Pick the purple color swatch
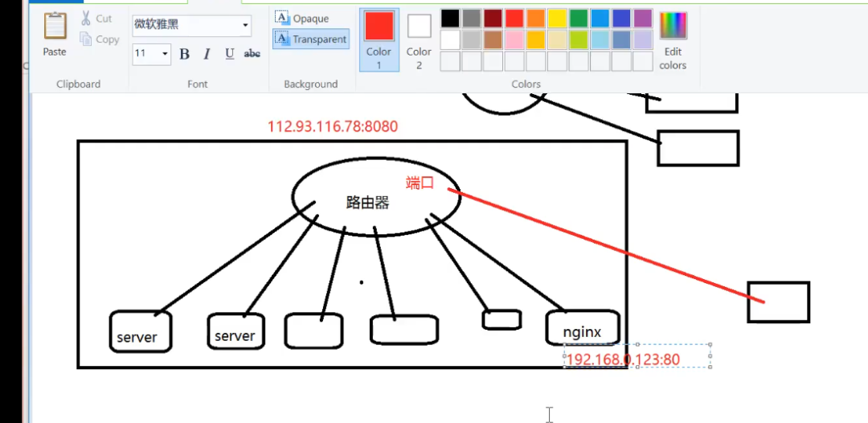This screenshot has height=423, width=868. click(643, 18)
